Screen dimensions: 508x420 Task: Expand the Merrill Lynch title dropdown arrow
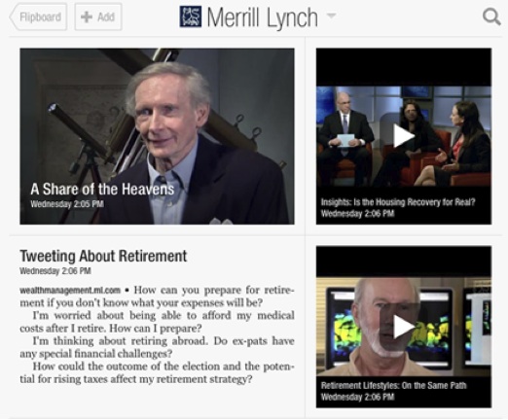pos(331,15)
